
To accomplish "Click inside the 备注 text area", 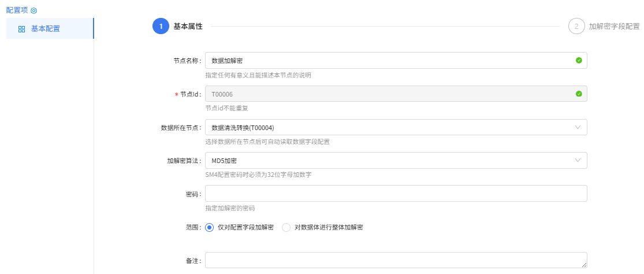I will click(396, 261).
